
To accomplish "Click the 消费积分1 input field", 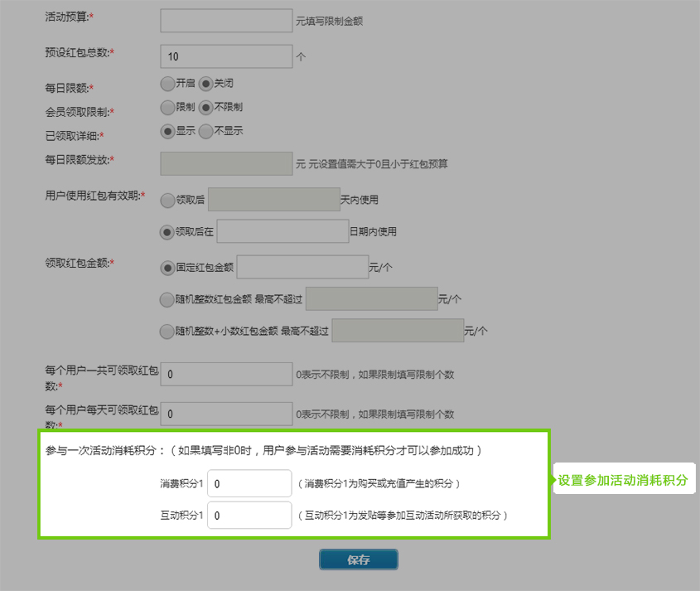I will click(x=249, y=483).
